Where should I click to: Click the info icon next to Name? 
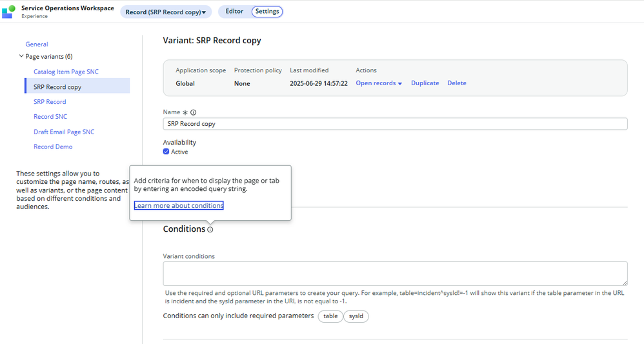coord(194,112)
